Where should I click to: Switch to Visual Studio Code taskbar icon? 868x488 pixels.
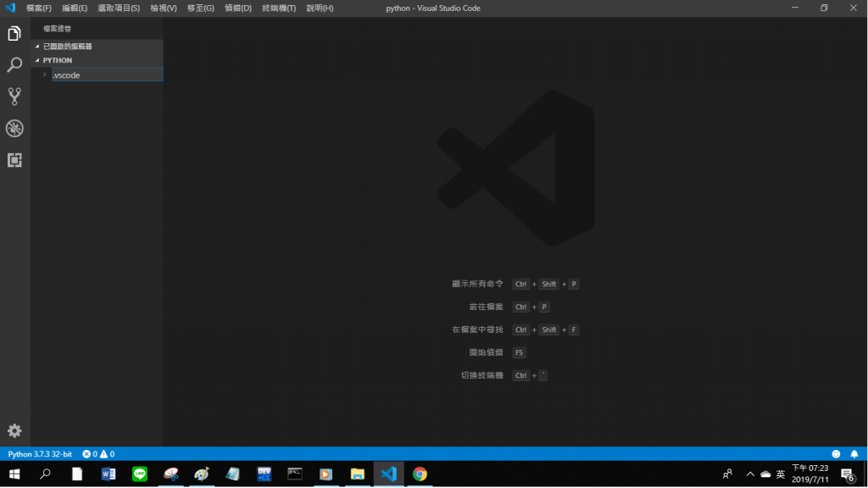(x=388, y=474)
